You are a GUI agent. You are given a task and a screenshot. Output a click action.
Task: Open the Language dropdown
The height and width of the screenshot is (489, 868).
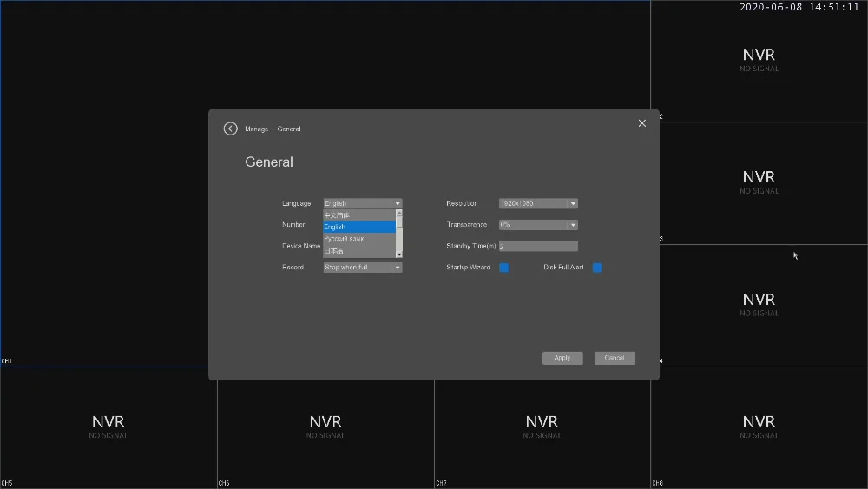[363, 203]
